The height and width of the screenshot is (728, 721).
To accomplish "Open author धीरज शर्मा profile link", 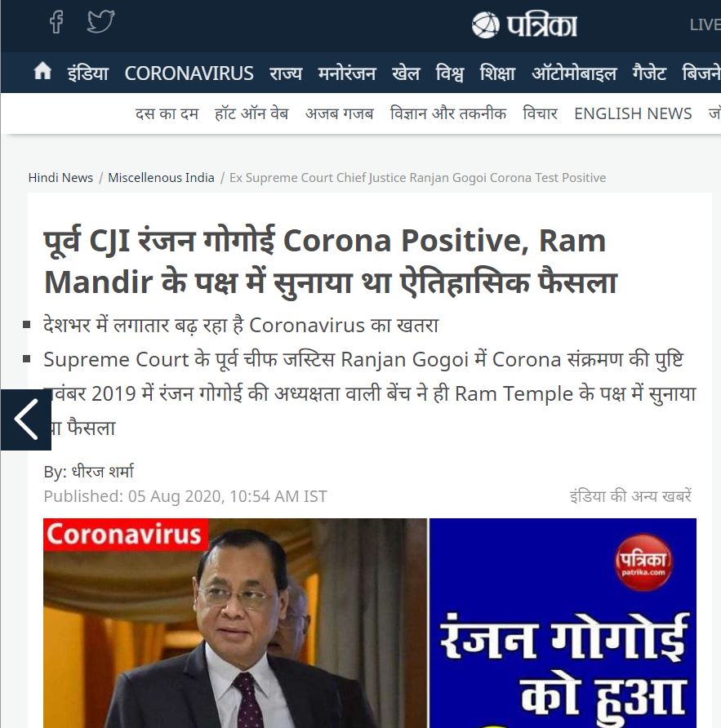I will 103,472.
